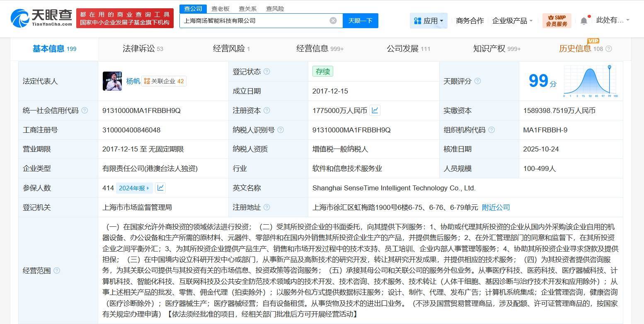Screen dimensions: 644x324
Task: Expand the 企业级产品 dropdown
Action: pos(512,21)
